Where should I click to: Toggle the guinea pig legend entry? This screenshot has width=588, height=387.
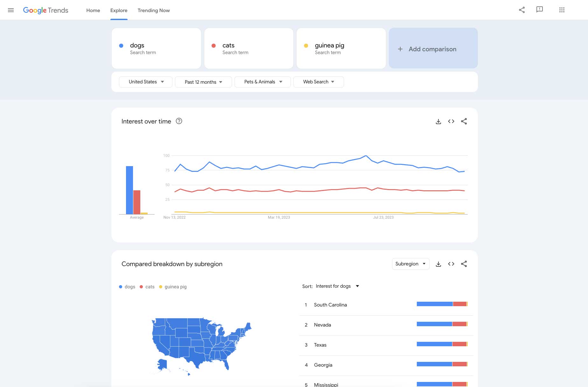click(173, 286)
